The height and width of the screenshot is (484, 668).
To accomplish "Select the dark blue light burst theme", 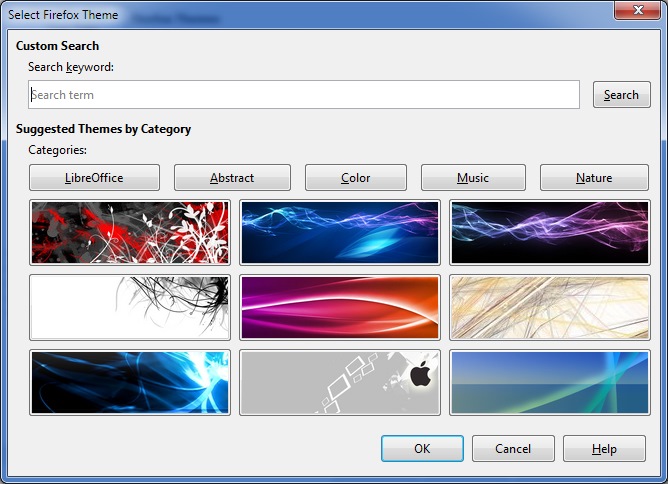I will (x=130, y=383).
